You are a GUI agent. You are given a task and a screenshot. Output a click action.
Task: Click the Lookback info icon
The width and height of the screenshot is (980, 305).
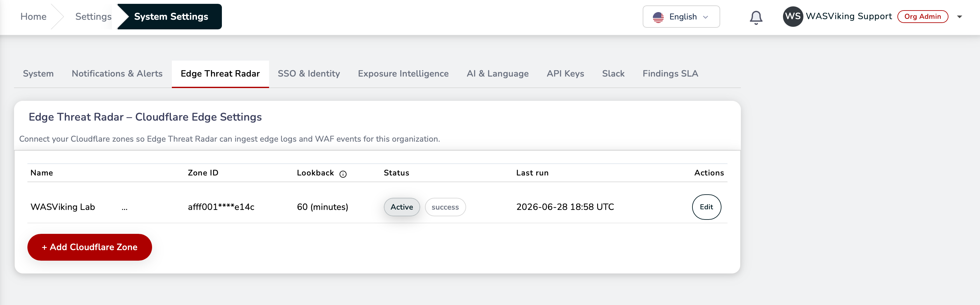coord(343,174)
